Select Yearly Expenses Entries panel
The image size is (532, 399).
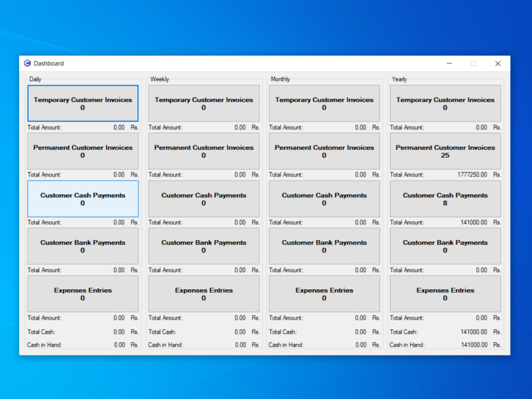445,294
